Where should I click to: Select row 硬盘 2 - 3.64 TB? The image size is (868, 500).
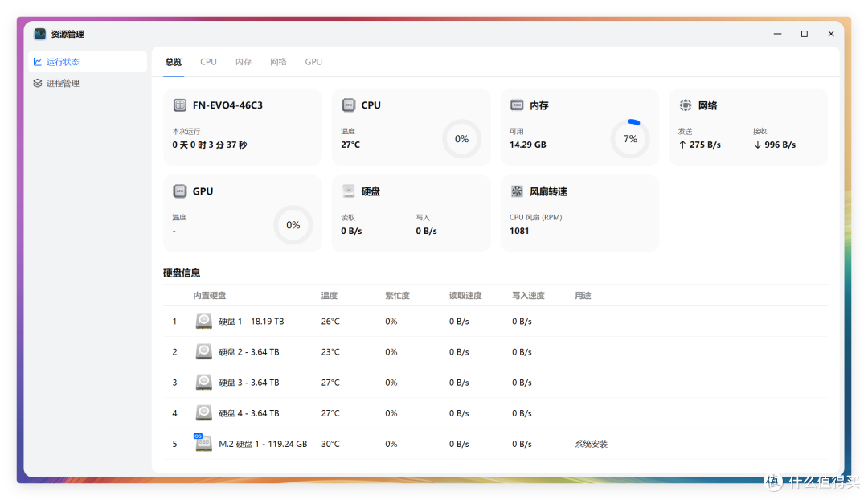(495, 351)
